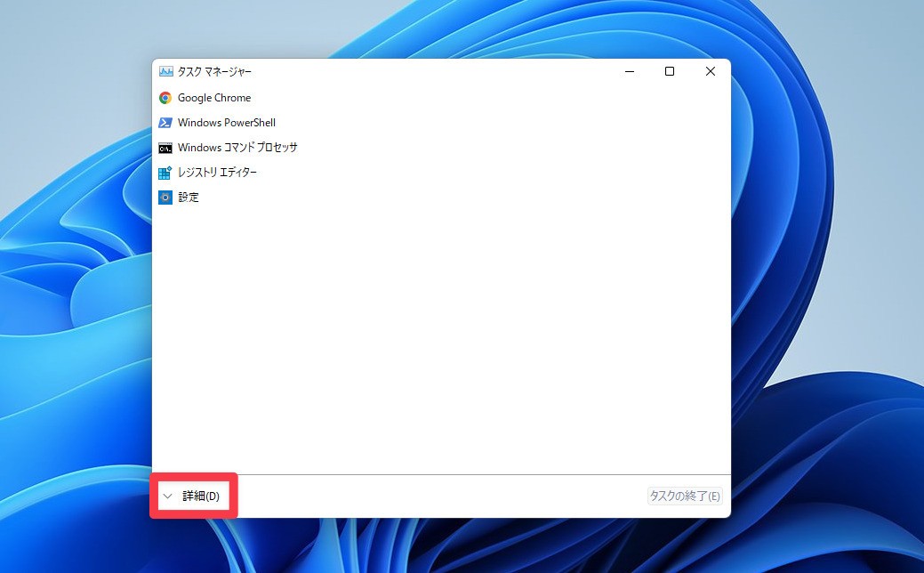The height and width of the screenshot is (573, 924).
Task: Click the 詳細(D) label
Action: 201,496
